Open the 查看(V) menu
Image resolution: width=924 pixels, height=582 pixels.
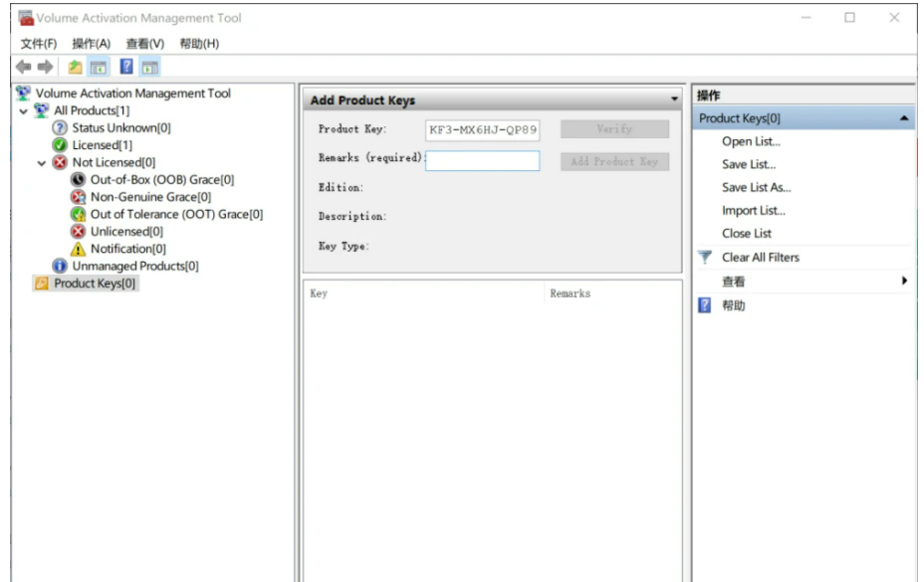click(145, 44)
